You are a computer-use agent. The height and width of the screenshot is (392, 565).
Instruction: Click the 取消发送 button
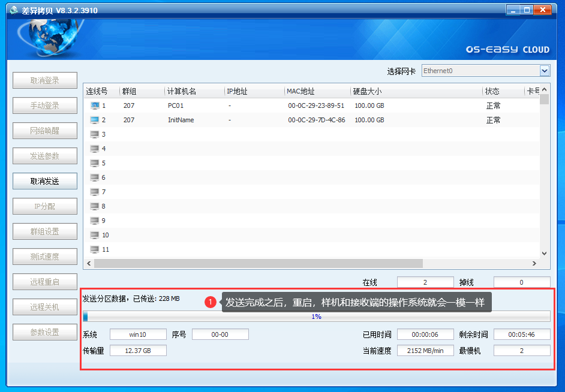tap(45, 181)
